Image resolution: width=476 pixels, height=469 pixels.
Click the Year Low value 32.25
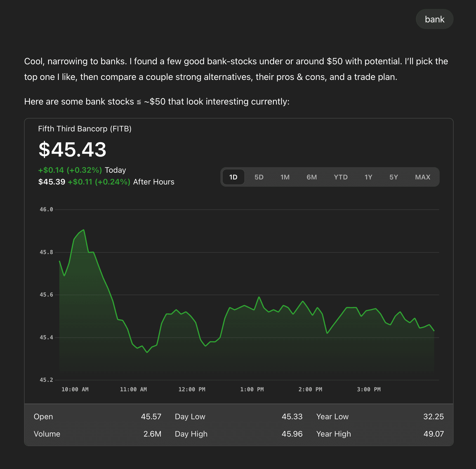tap(433, 416)
